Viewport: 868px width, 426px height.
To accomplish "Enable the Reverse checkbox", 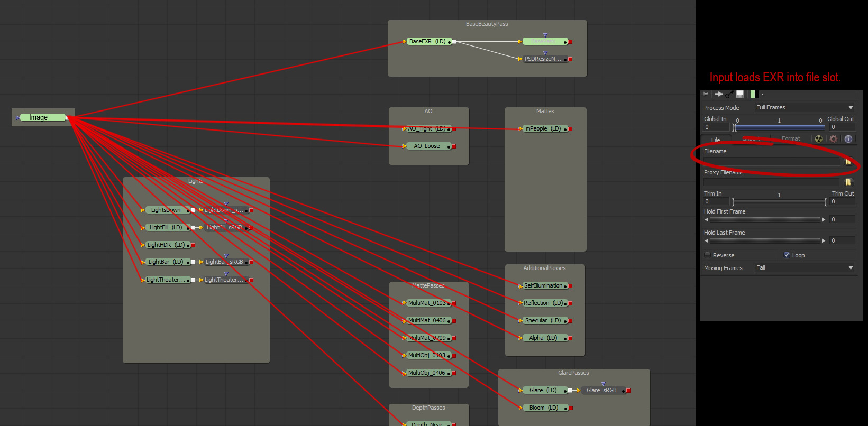I will tap(708, 255).
